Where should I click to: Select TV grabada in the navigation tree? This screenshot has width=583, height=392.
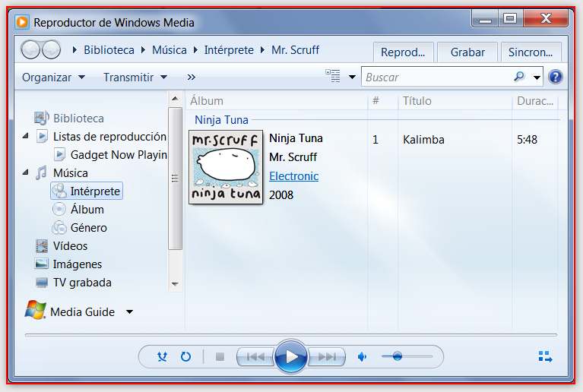pyautogui.click(x=82, y=283)
